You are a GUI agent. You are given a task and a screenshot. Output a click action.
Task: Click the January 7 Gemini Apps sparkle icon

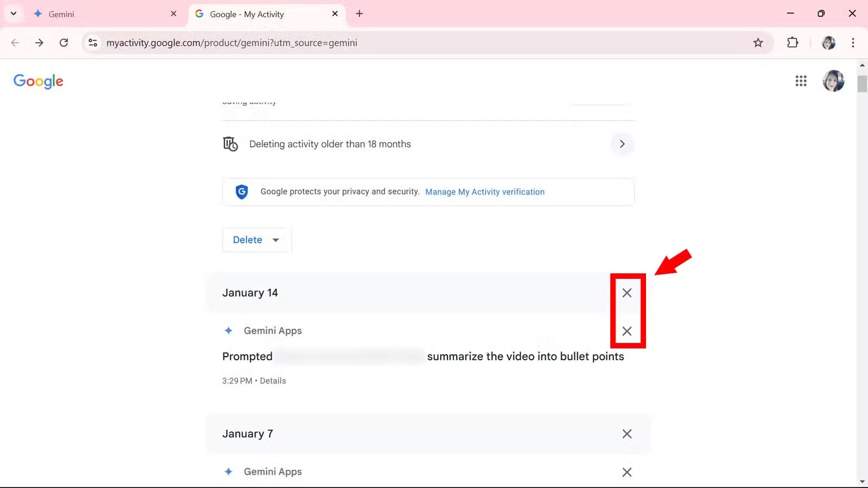tap(228, 472)
